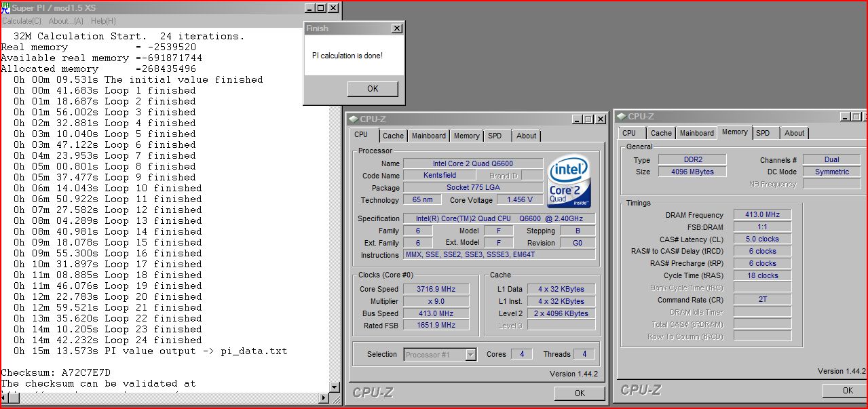This screenshot has height=409, width=868.
Task: Click the Channels # field Dual
Action: pos(831,160)
